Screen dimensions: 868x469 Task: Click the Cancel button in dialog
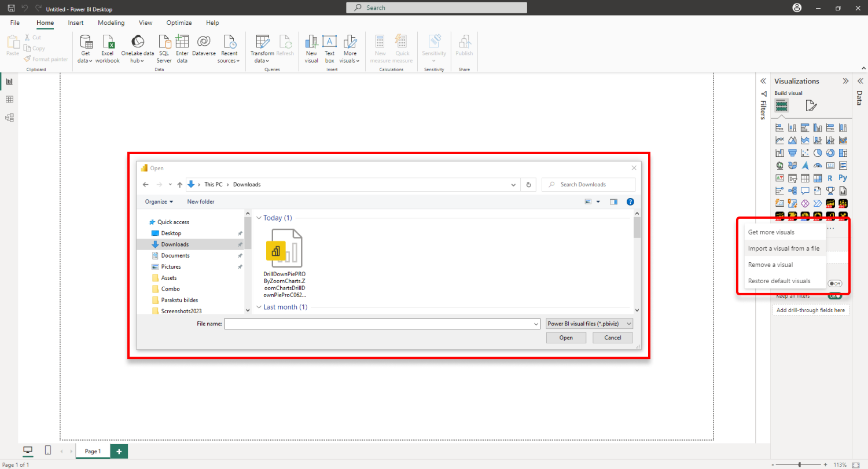pos(612,338)
